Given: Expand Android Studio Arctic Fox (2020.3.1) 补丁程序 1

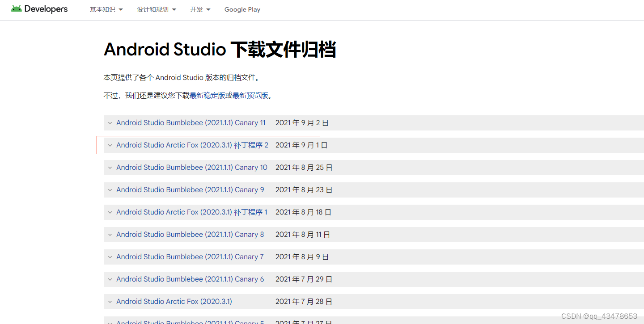Looking at the screenshot, I should [x=110, y=212].
